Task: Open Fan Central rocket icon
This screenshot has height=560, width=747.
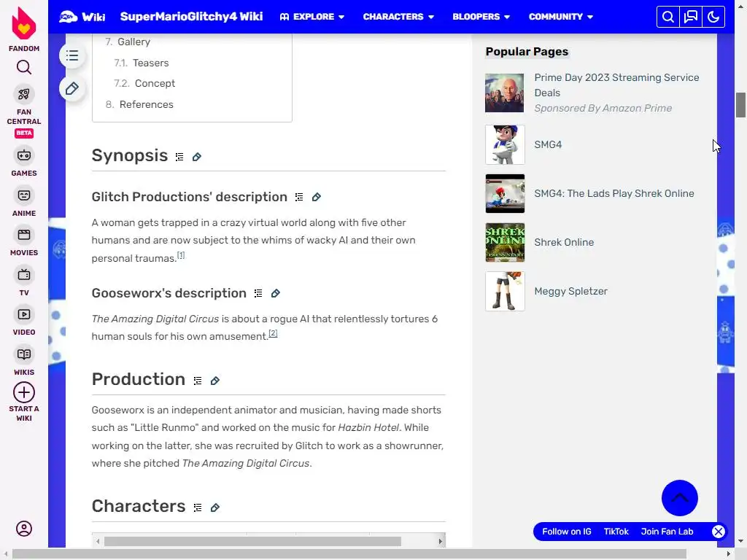Action: [x=24, y=94]
